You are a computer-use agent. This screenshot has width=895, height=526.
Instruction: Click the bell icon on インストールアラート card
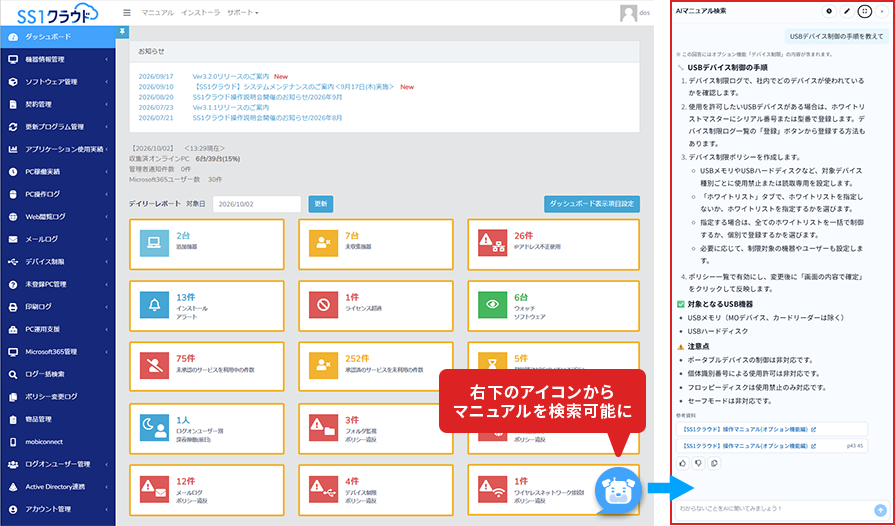click(154, 305)
